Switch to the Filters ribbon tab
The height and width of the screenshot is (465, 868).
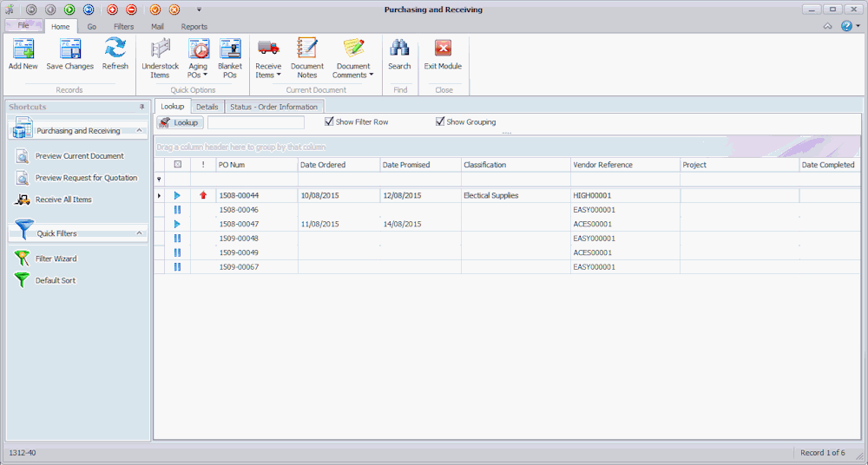[123, 27]
